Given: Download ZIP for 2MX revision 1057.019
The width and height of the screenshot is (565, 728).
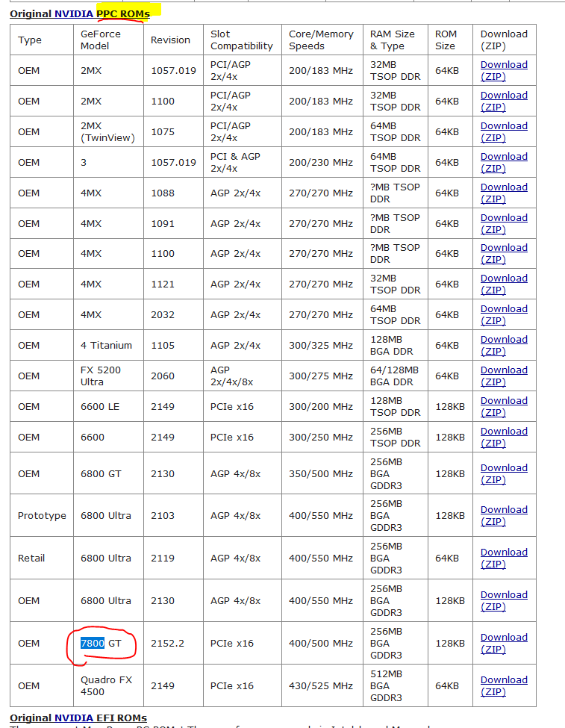Looking at the screenshot, I should tap(504, 71).
